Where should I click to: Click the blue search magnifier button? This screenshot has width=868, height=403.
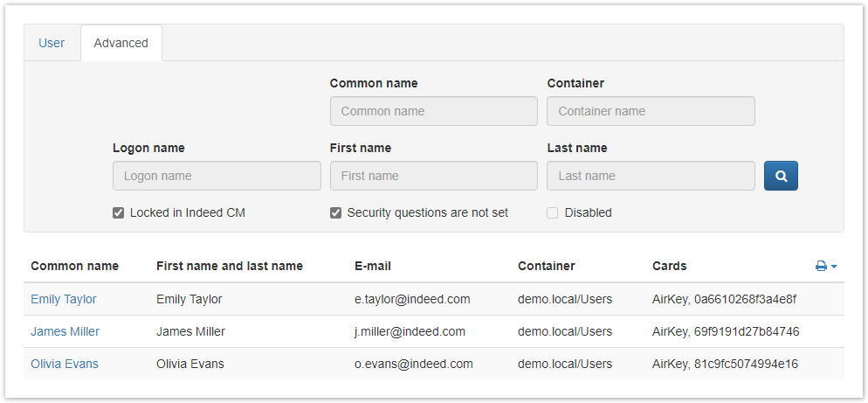pos(781,176)
